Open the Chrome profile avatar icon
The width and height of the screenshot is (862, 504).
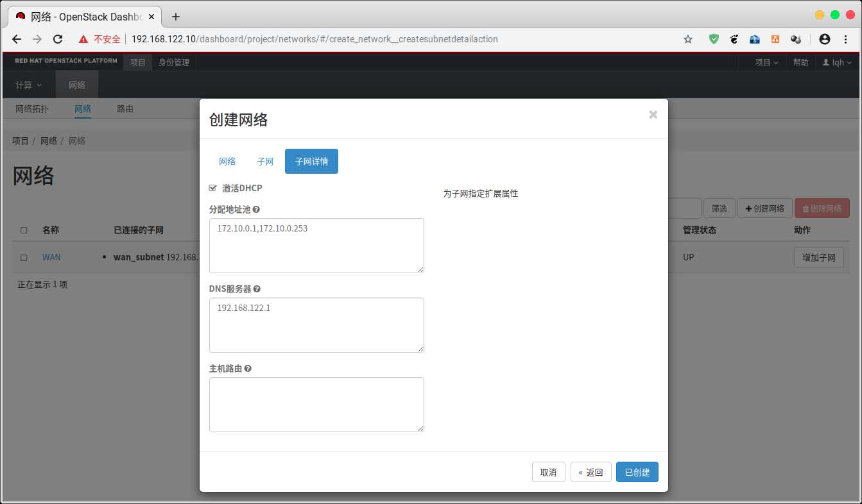[825, 39]
